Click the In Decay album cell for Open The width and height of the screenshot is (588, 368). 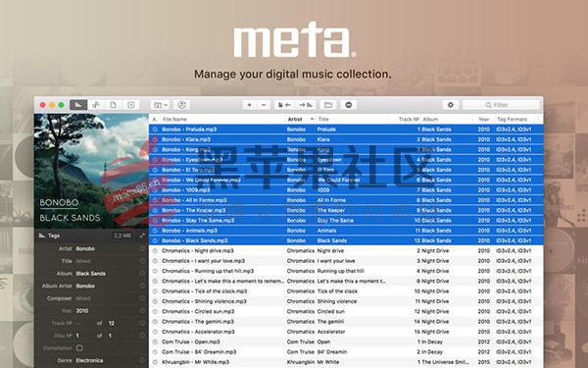432,342
